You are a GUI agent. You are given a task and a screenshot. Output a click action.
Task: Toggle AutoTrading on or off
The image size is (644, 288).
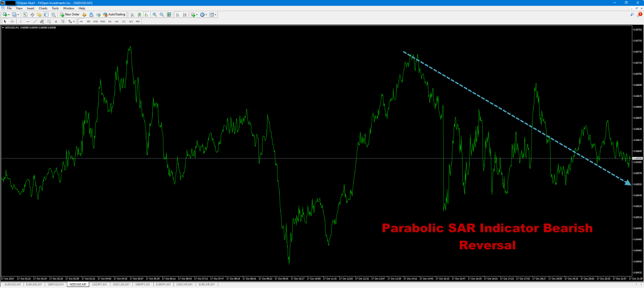114,14
